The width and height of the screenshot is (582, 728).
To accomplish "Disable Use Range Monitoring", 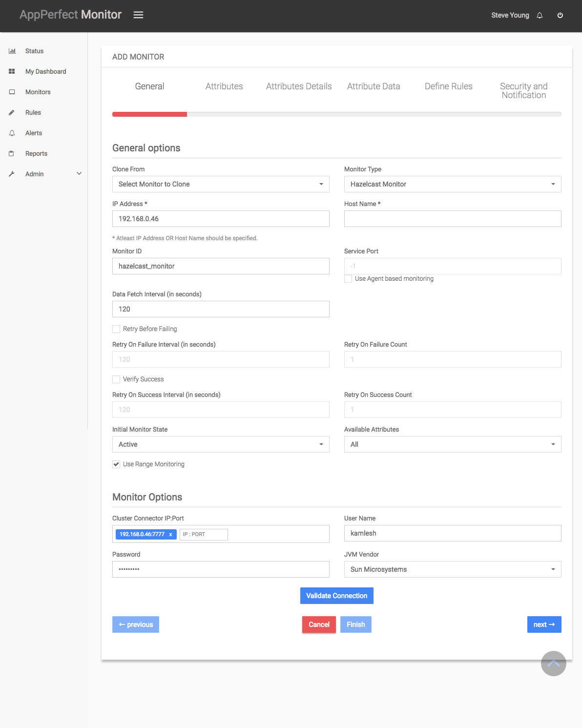I will click(116, 464).
